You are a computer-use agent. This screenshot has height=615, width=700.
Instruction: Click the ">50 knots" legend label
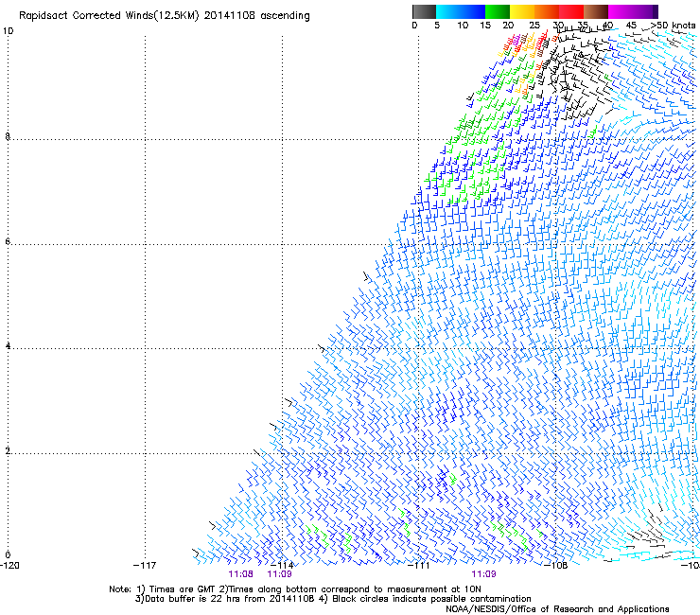(674, 26)
